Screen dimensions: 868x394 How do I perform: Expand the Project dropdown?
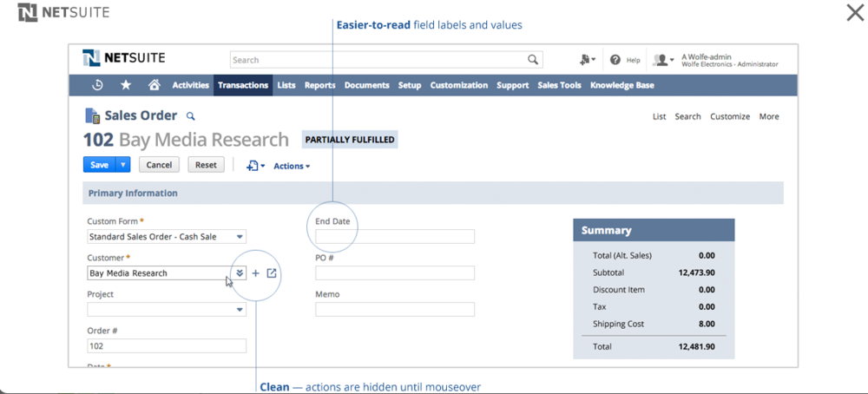240,310
